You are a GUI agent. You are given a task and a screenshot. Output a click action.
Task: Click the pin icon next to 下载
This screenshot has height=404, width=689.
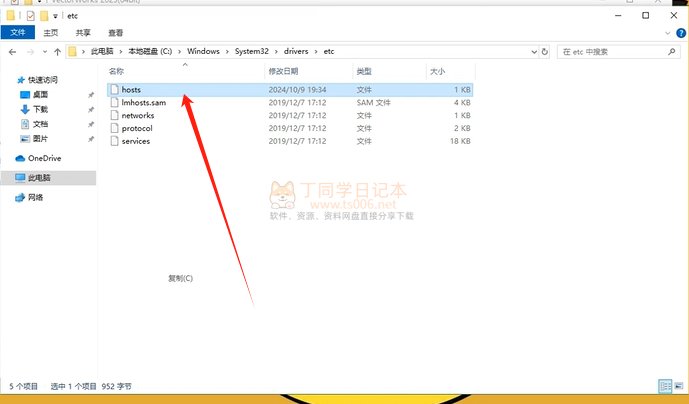pos(91,109)
